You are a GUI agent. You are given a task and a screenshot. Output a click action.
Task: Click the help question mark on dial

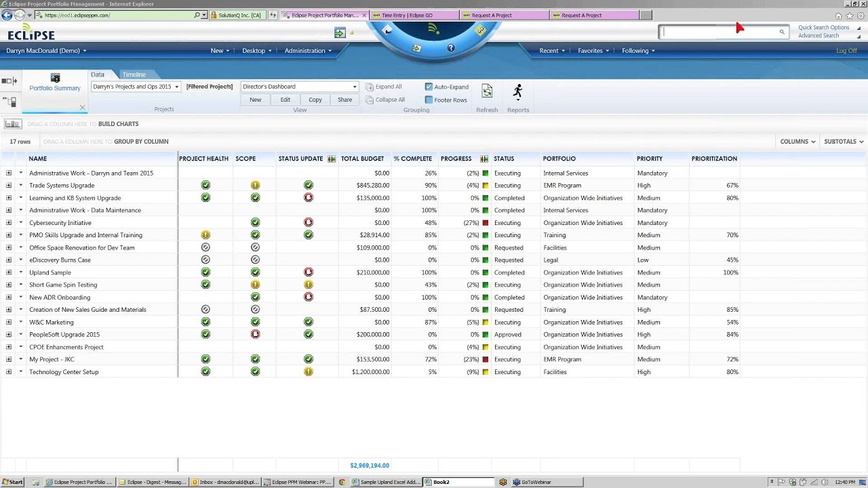click(451, 48)
